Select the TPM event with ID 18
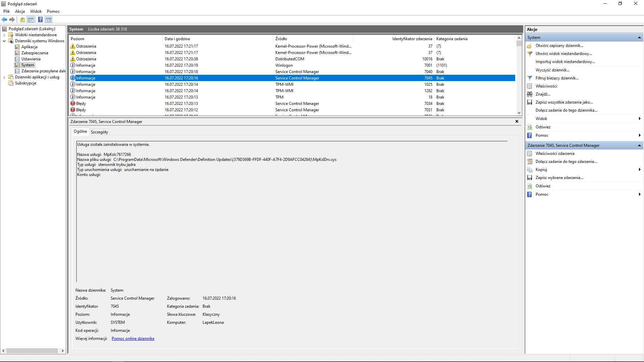Viewport: 644px width, 362px height. click(292, 97)
